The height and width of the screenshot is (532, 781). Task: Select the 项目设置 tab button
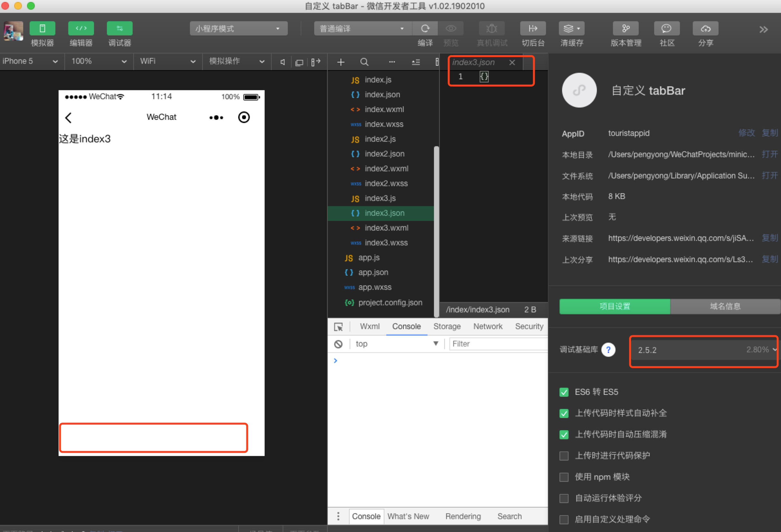pos(615,306)
